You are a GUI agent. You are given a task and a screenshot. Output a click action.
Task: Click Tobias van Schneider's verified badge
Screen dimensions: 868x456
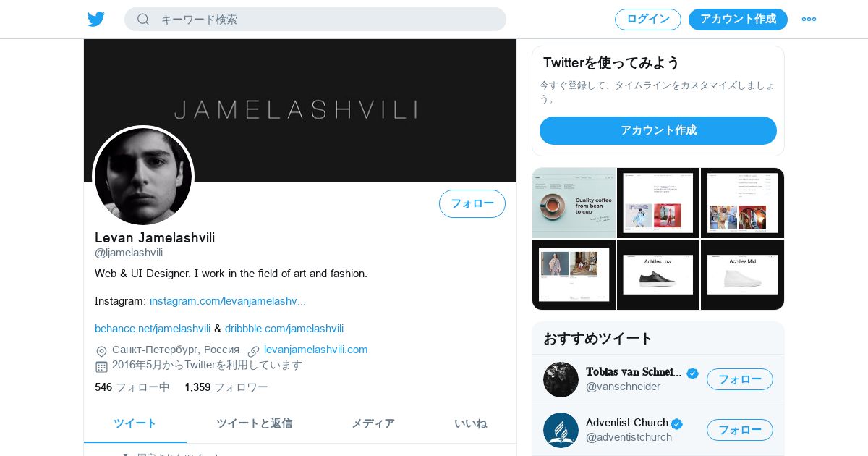[692, 373]
